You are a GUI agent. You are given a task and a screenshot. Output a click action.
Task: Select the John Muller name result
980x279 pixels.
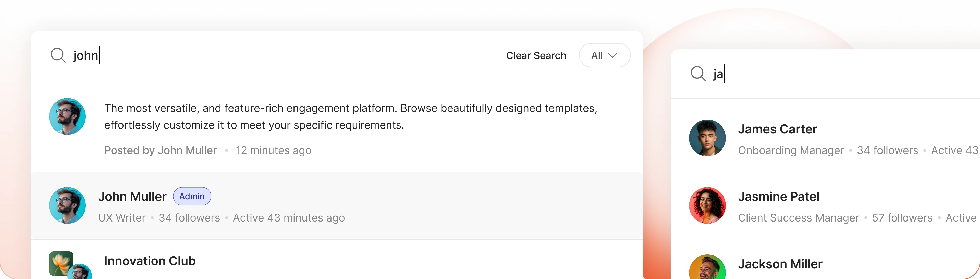pos(132,196)
